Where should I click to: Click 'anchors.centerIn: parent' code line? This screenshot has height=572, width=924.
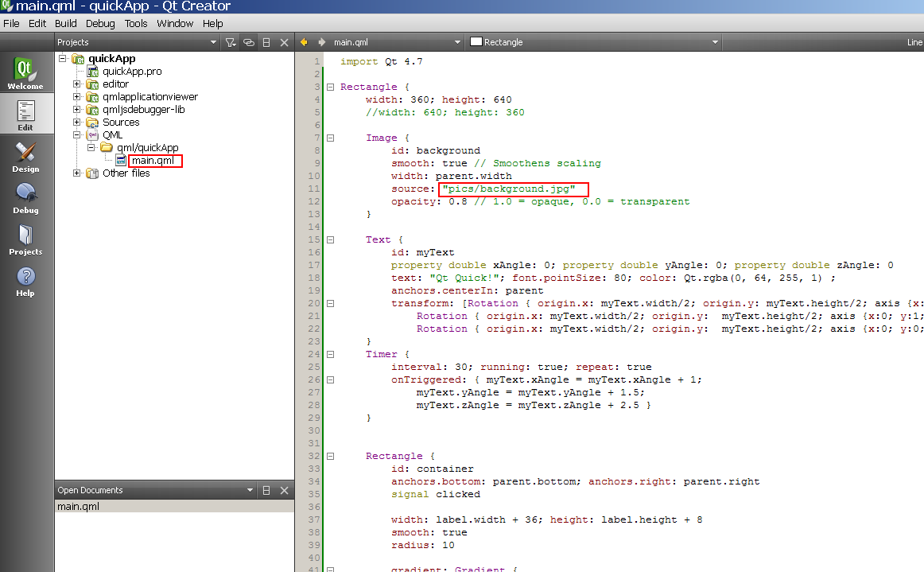[468, 290]
